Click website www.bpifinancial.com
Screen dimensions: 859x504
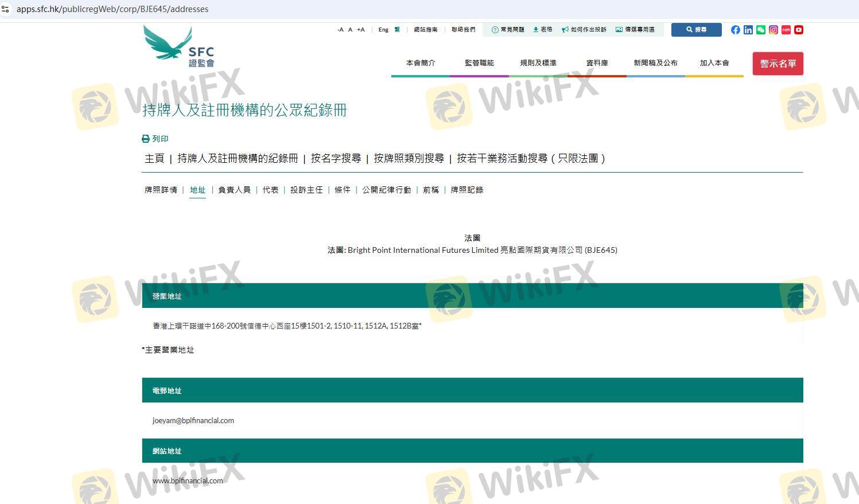pos(188,480)
